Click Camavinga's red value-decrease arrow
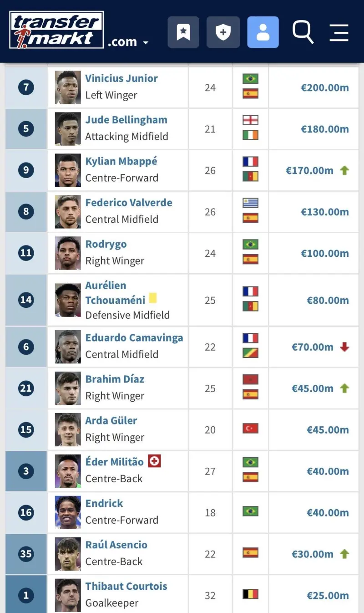Viewport: 364px width, 613px height. (x=344, y=347)
